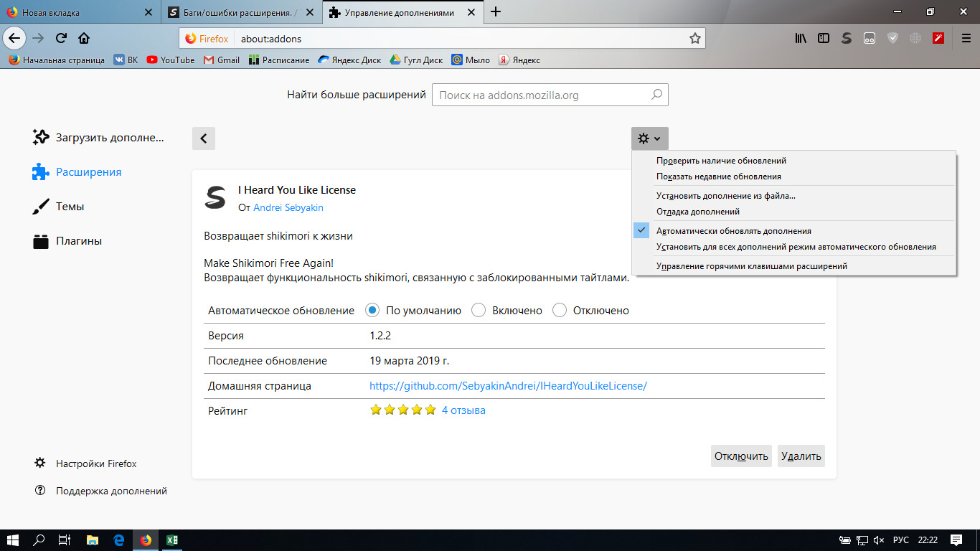Click the 'Удалить' button
Image resolution: width=980 pixels, height=551 pixels.
click(x=801, y=456)
